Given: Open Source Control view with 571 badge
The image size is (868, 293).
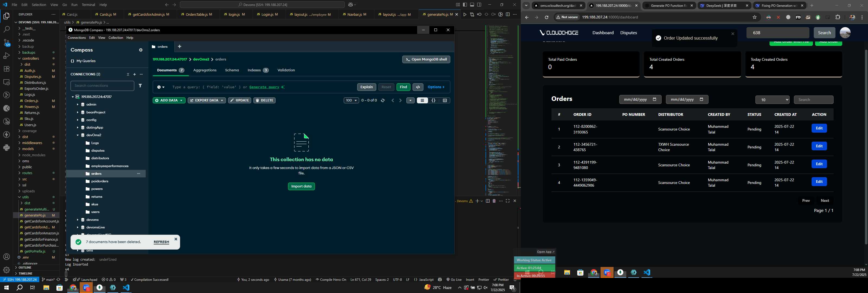Looking at the screenshot, I should pos(7,43).
